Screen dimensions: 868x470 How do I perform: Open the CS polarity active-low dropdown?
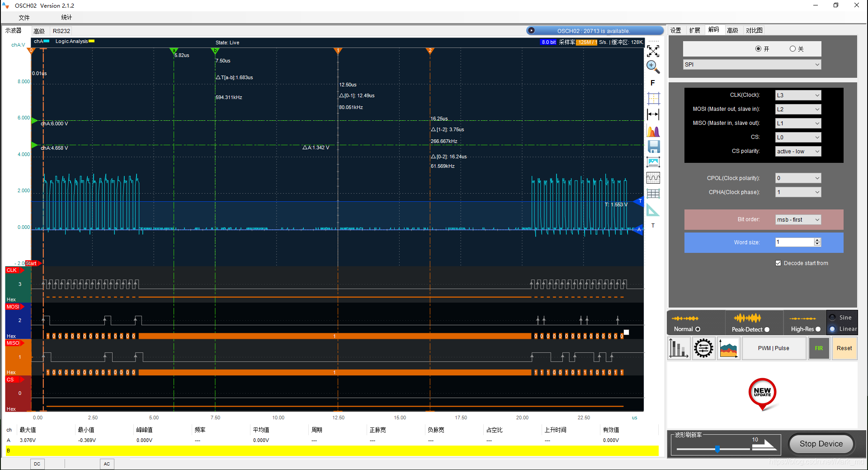coord(798,152)
